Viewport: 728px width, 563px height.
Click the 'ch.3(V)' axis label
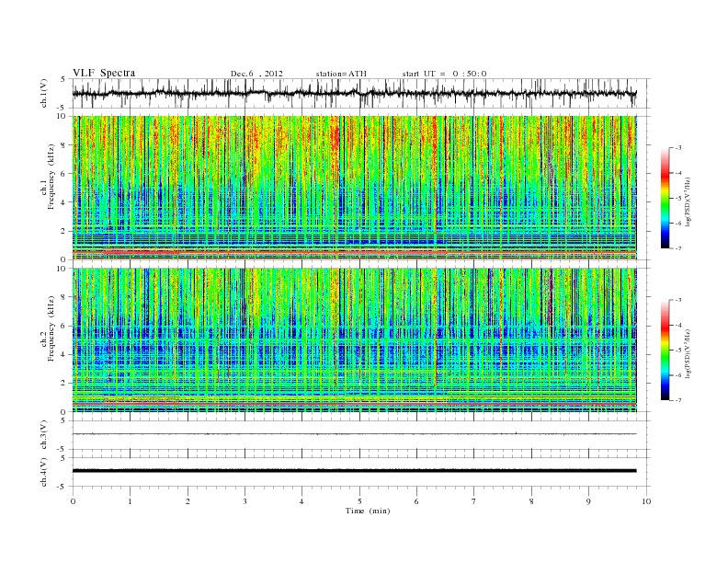[44, 435]
